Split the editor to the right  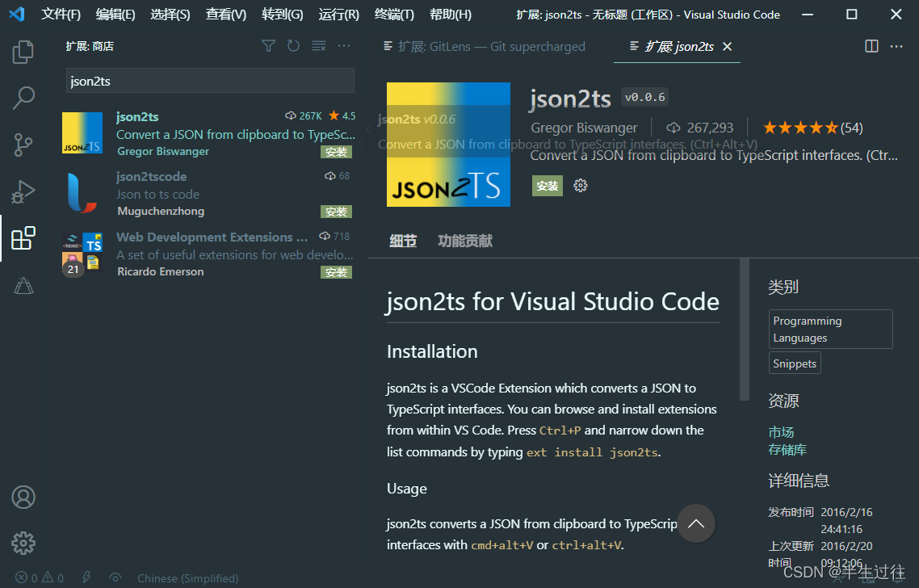tap(871, 46)
